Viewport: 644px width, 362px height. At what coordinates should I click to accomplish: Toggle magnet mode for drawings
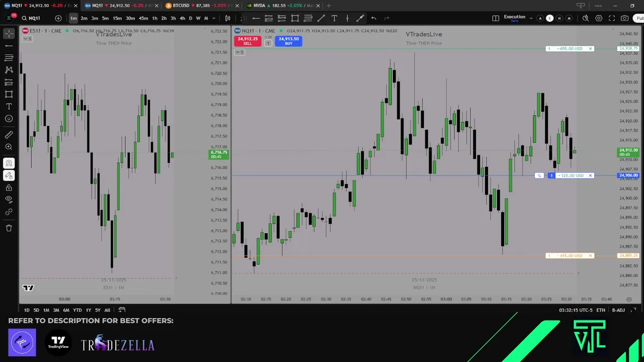pyautogui.click(x=9, y=163)
